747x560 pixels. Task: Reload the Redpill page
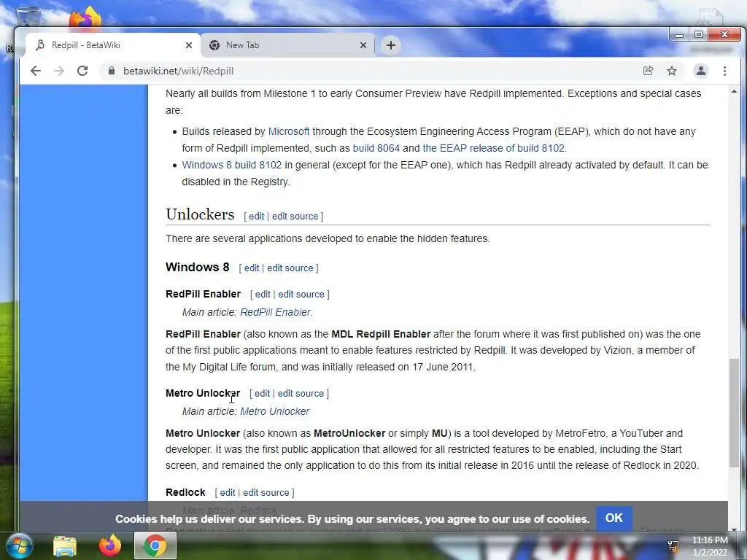[82, 71]
